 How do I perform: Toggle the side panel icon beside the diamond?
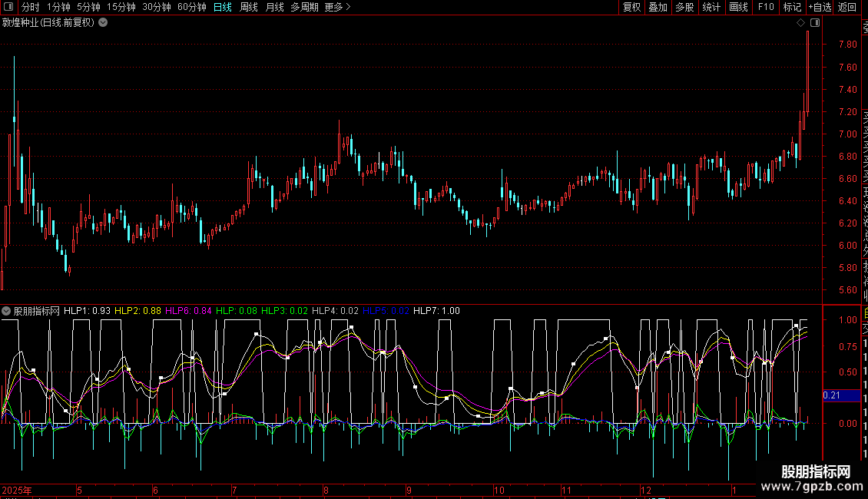tap(814, 23)
